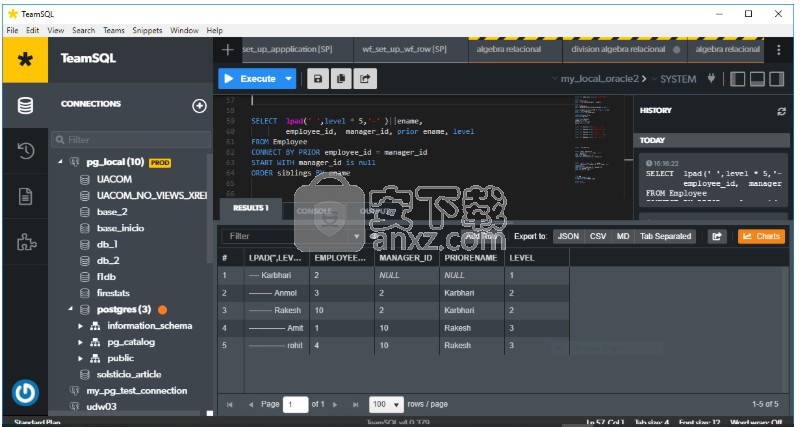Export results as JSON
Screen dimensions: 805x427
click(568, 236)
